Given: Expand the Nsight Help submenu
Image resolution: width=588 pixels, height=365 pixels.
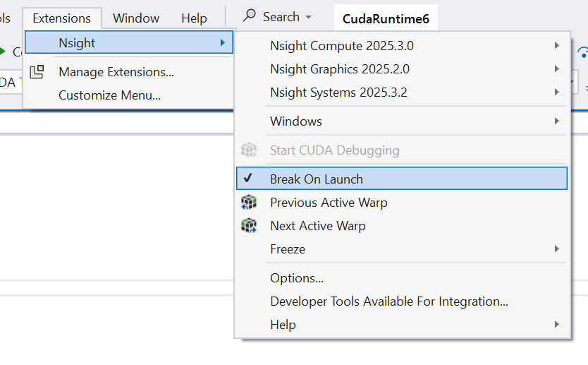Looking at the screenshot, I should point(401,325).
